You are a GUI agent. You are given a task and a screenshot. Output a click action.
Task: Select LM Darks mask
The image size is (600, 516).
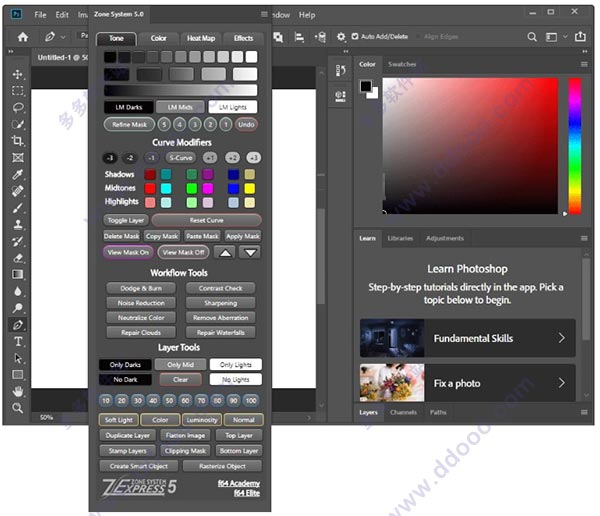pos(129,107)
